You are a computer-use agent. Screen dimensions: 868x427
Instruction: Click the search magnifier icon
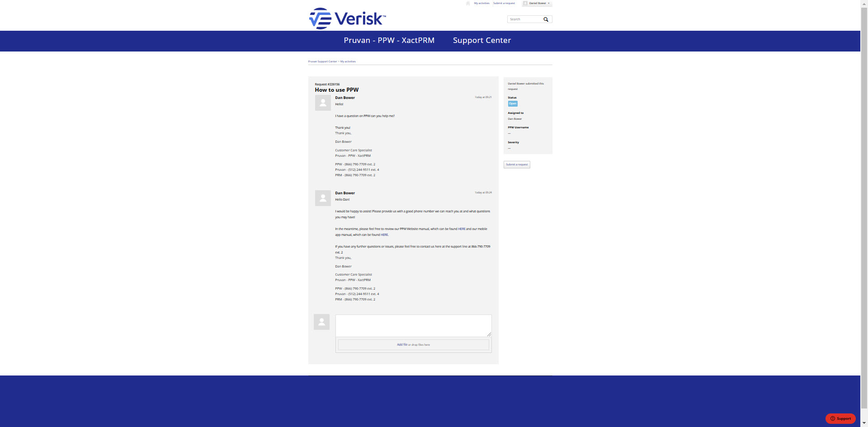point(546,19)
